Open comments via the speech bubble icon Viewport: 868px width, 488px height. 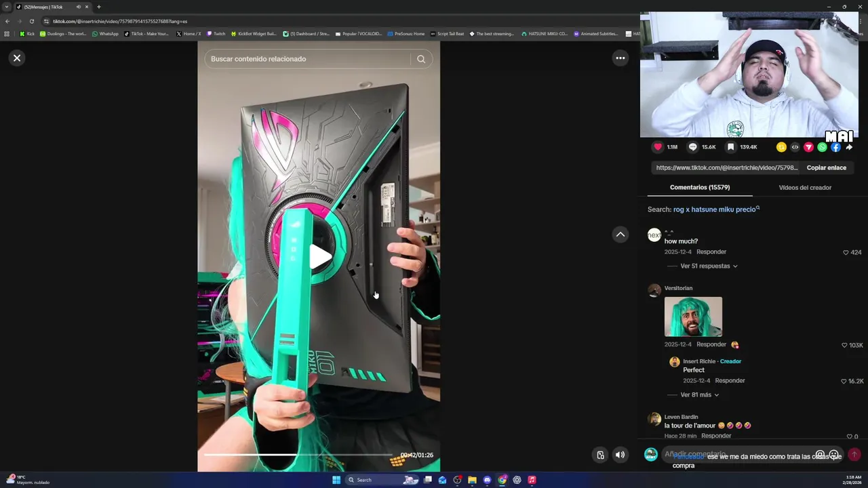692,147
